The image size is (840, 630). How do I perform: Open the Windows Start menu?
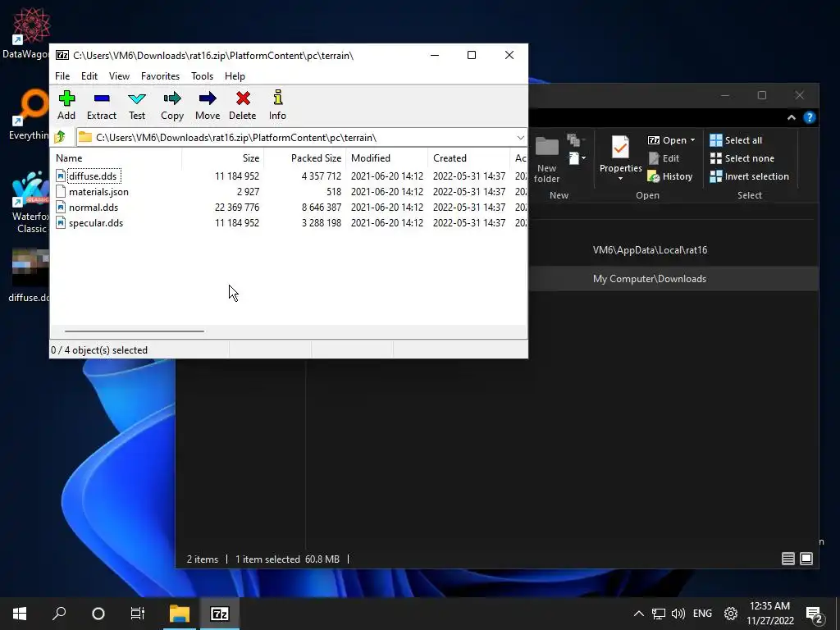pos(20,614)
